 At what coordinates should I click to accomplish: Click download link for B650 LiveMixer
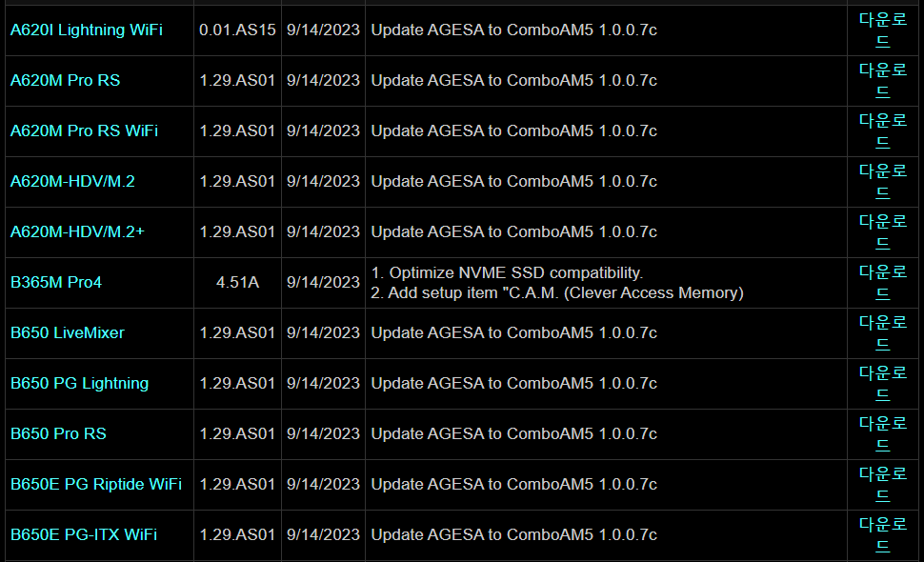point(882,332)
